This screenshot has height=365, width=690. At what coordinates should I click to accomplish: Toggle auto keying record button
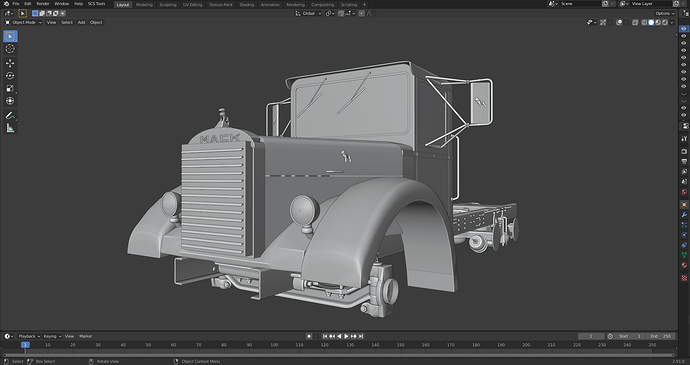pyautogui.click(x=309, y=336)
